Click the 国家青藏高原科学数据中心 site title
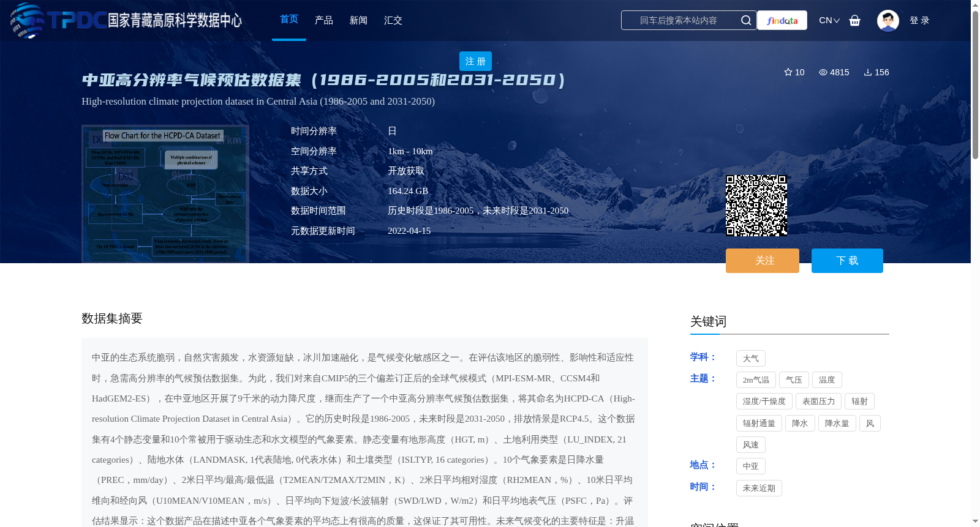This screenshot has height=527, width=980. [175, 20]
